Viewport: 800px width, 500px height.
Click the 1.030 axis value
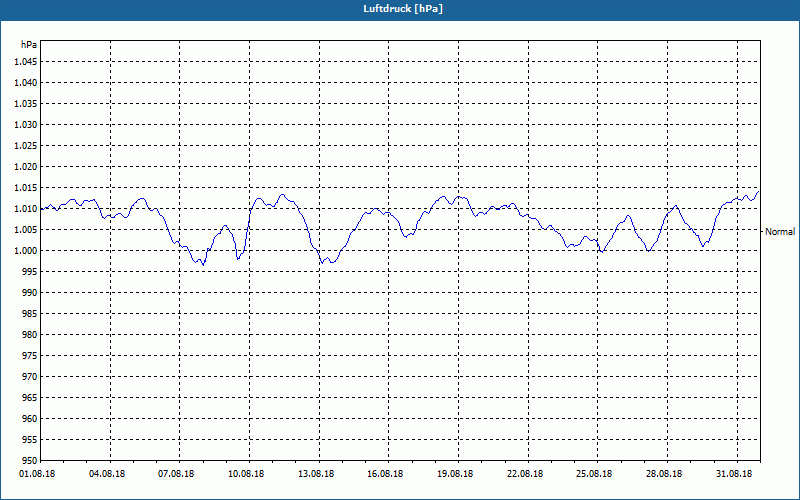[26, 124]
